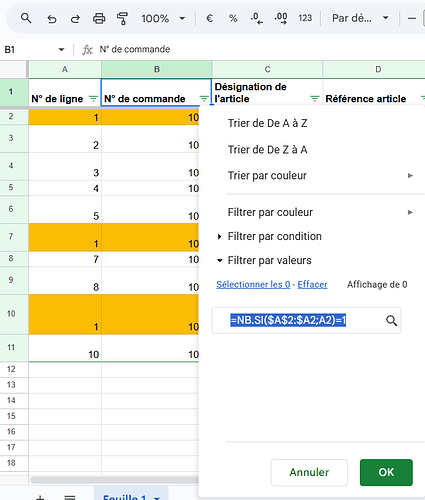Open the cell name box dropdown
This screenshot has width=425, height=500.
(x=61, y=50)
